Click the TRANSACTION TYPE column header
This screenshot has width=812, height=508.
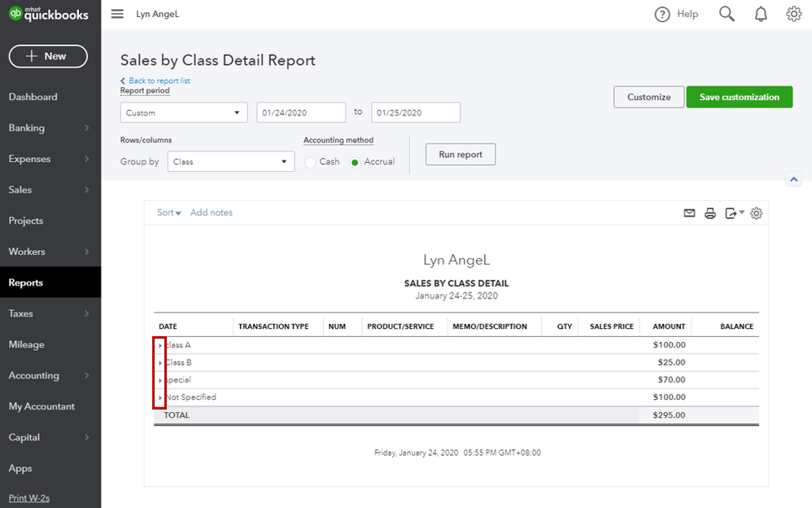coord(273,326)
